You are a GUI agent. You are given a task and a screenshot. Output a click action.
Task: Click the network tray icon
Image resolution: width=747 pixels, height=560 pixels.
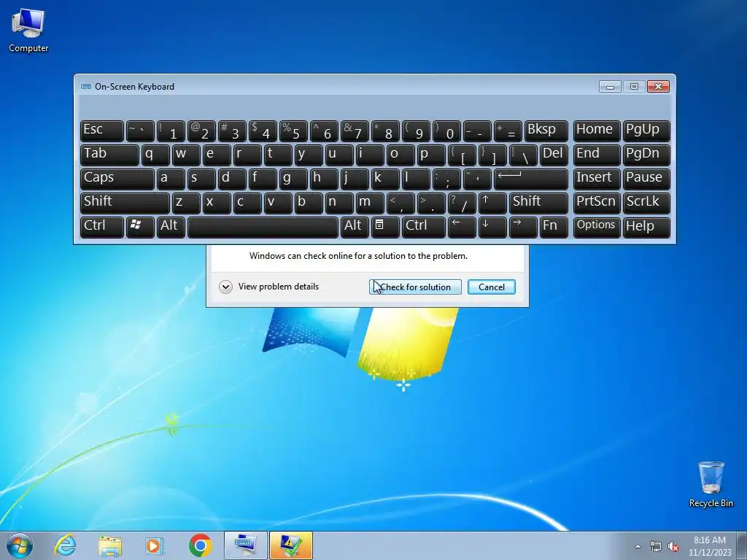tap(656, 546)
